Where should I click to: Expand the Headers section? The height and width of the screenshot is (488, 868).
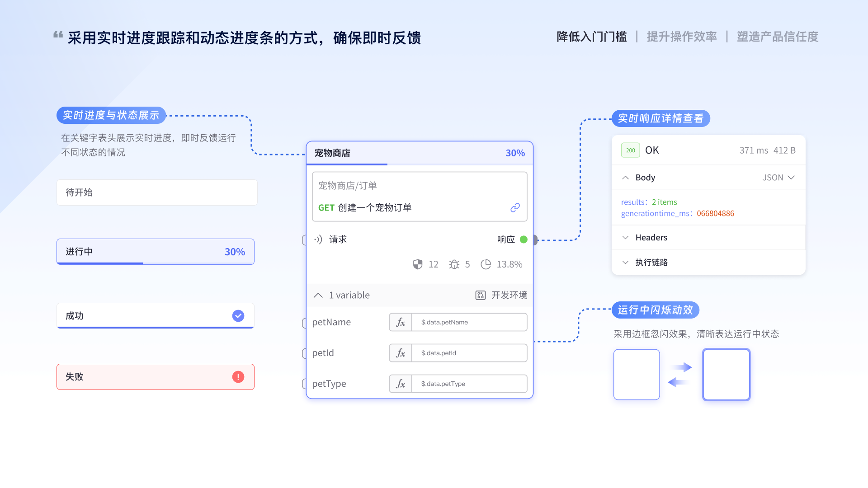pos(626,238)
